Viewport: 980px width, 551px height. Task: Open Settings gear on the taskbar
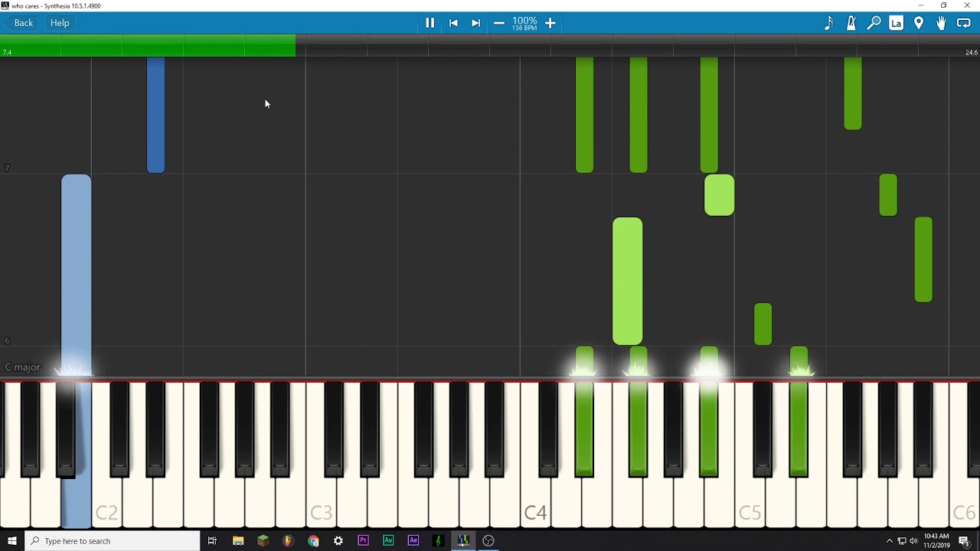[338, 541]
